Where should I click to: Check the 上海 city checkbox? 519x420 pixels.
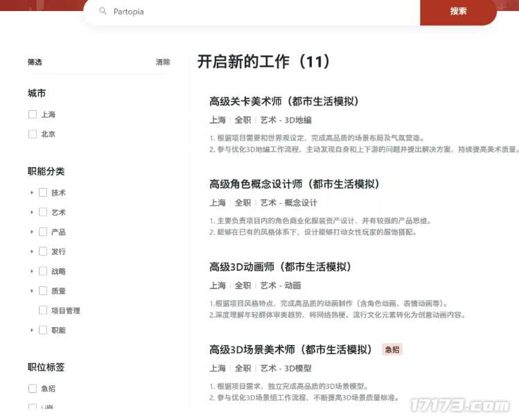(33, 114)
